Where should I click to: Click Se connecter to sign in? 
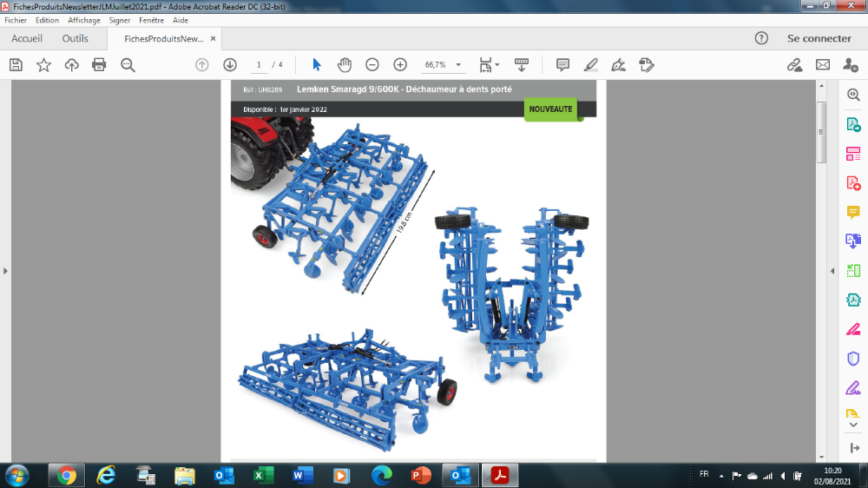point(819,38)
